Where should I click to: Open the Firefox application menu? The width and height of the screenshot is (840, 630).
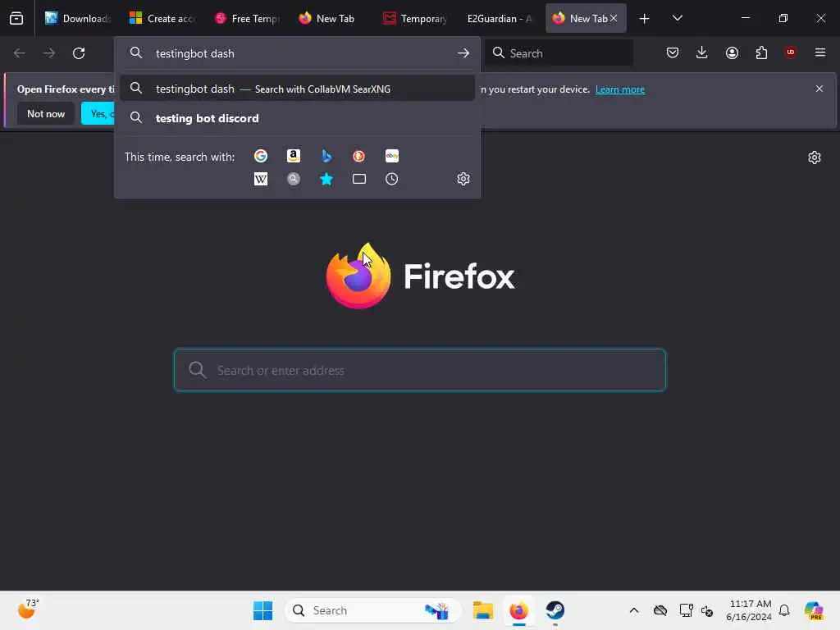pyautogui.click(x=820, y=52)
